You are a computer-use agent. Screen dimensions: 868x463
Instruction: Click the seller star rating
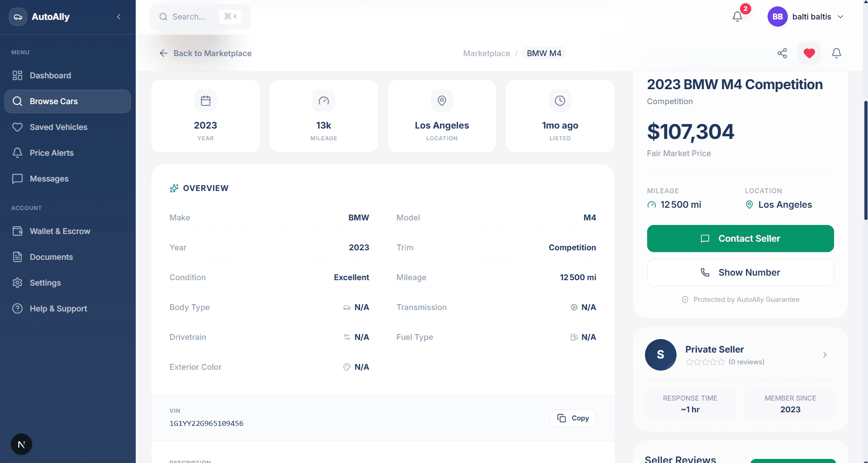tap(705, 362)
